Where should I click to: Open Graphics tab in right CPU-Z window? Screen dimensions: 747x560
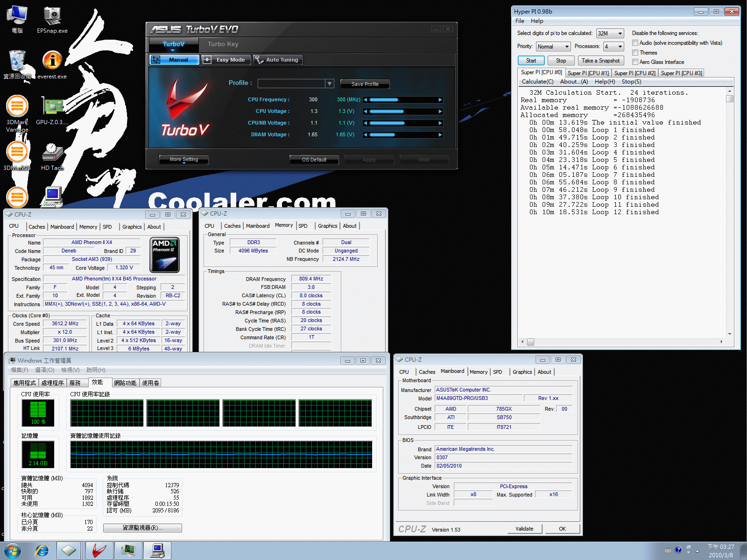pos(522,372)
